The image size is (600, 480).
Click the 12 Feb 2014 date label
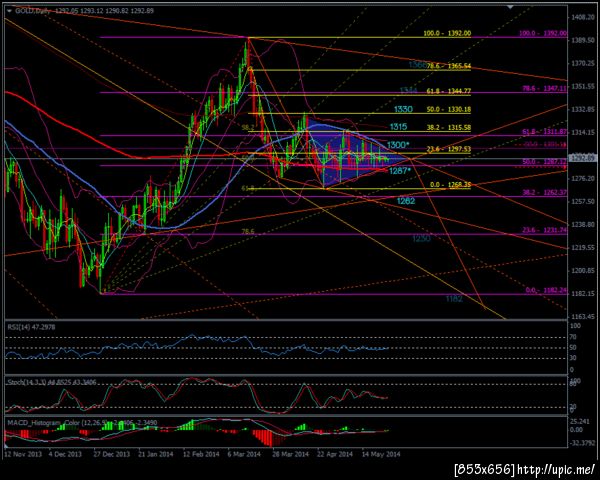click(x=201, y=454)
